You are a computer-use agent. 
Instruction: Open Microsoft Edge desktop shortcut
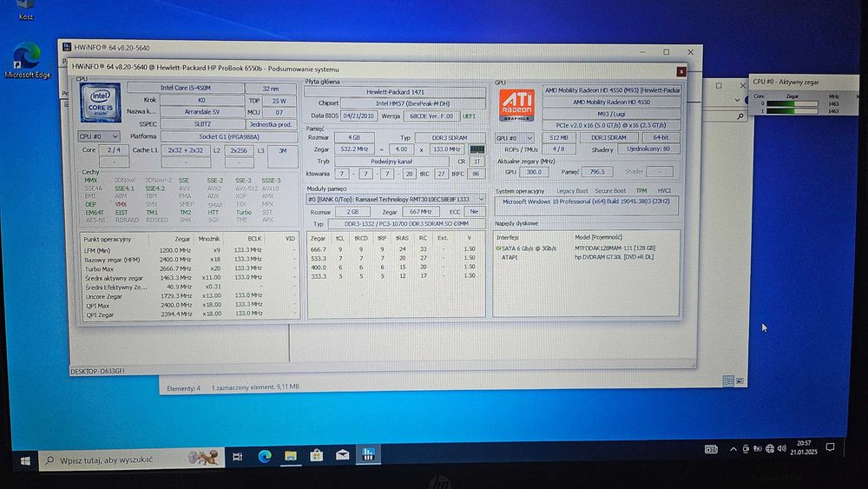point(27,60)
